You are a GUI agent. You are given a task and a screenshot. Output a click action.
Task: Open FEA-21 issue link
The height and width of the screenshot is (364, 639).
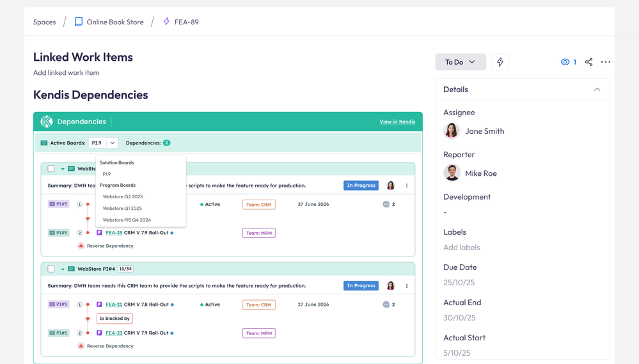pos(114,305)
